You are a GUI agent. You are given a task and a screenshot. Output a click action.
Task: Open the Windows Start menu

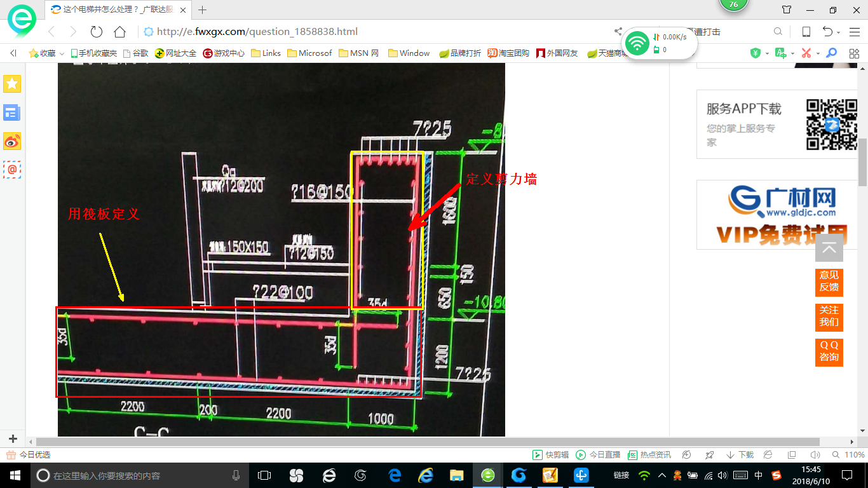15,475
